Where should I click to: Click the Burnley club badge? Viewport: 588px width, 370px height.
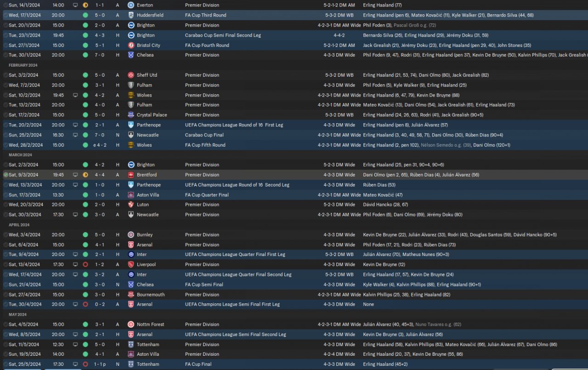pyautogui.click(x=131, y=234)
